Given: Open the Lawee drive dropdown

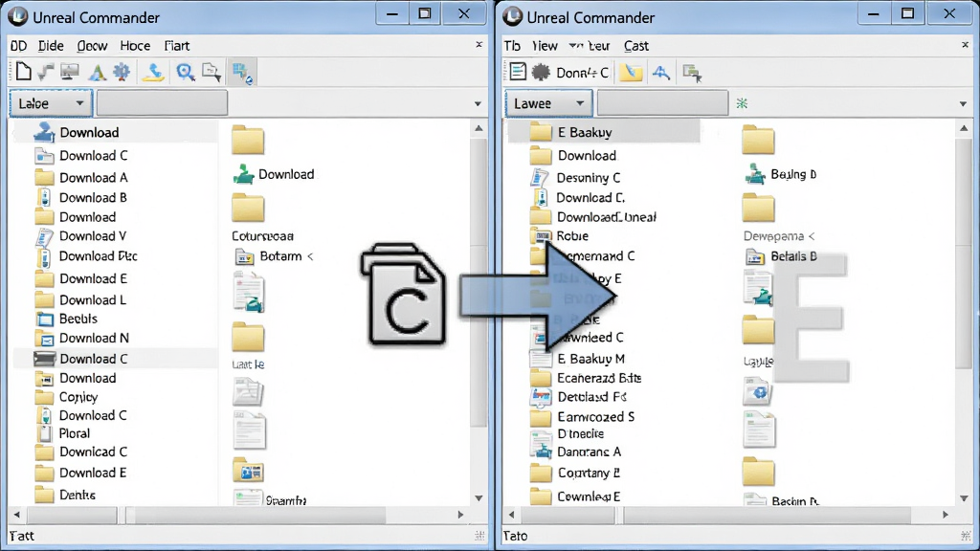Looking at the screenshot, I should point(548,103).
